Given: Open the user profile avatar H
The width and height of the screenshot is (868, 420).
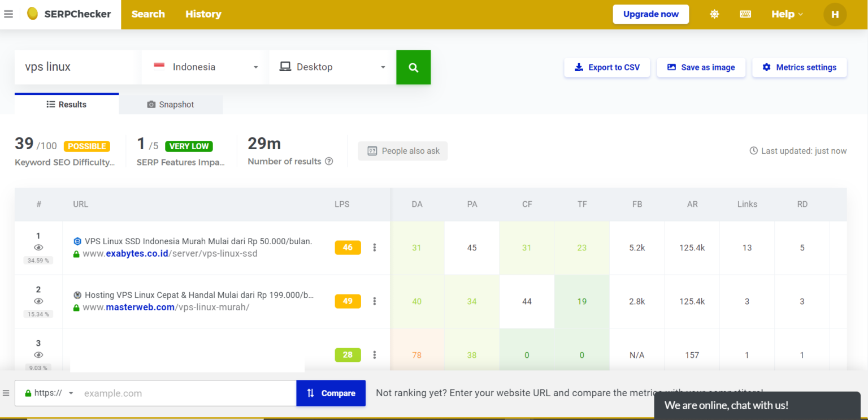Looking at the screenshot, I should (835, 14).
